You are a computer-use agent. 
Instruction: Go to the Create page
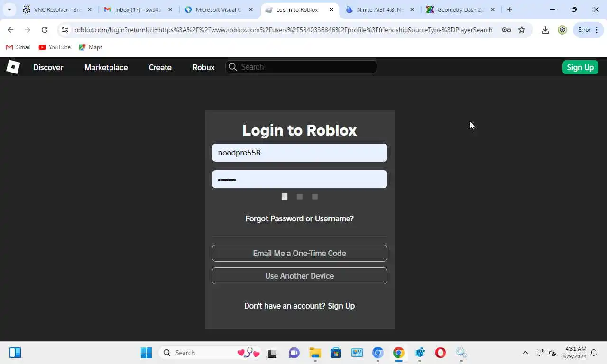point(160,67)
